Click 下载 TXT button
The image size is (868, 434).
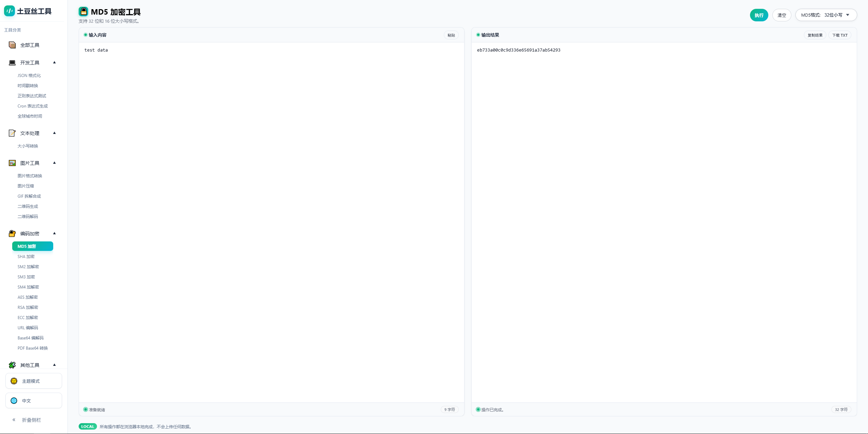click(x=840, y=35)
